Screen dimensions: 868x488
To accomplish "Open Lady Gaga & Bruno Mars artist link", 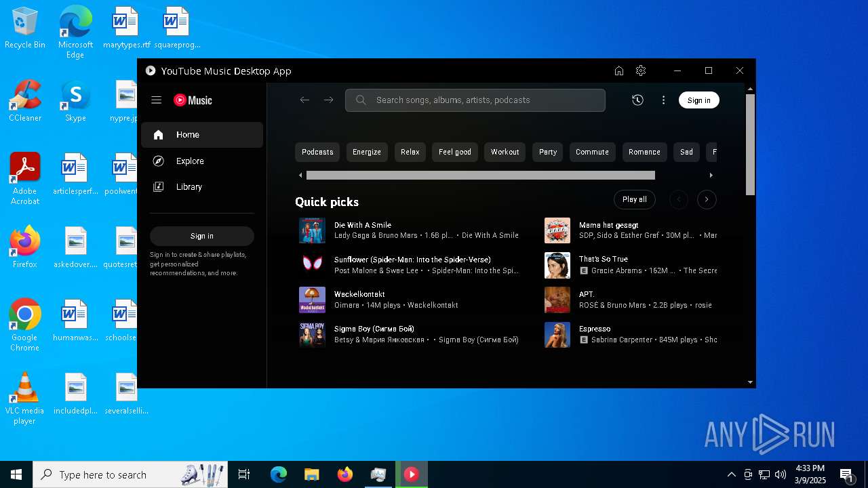I will pyautogui.click(x=376, y=236).
